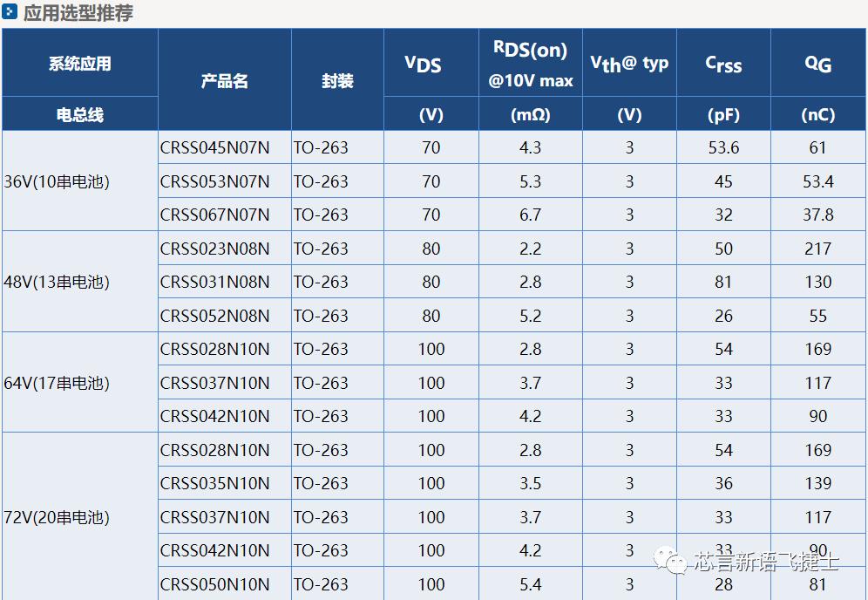Click VDS value 100 in CRSS035N10N row

(431, 484)
